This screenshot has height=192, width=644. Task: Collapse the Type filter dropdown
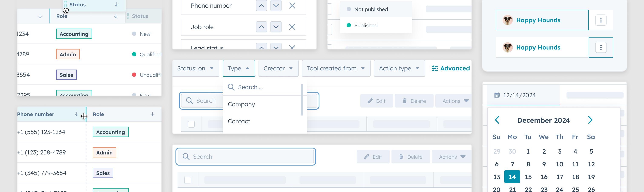tap(239, 68)
